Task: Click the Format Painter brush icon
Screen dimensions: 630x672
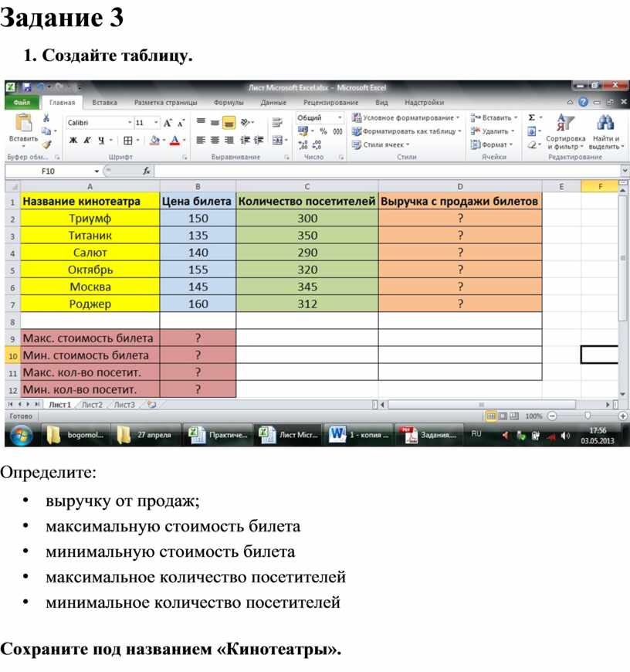Action: 46,145
